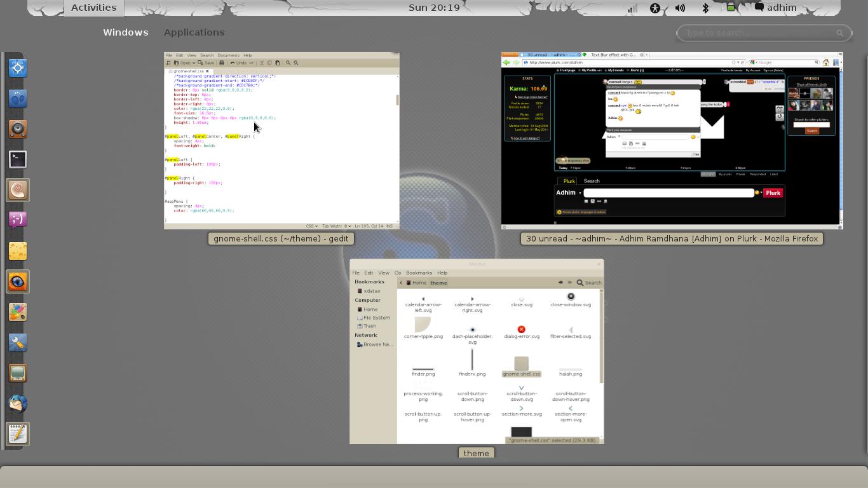Open the volume indicator in top panel
Screen dimensions: 868x488
pos(680,8)
